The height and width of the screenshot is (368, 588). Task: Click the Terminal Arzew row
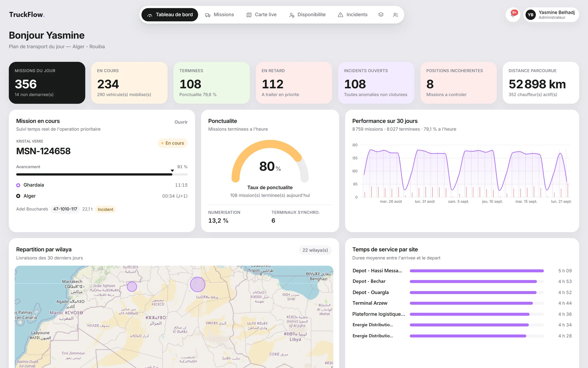pyautogui.click(x=462, y=303)
